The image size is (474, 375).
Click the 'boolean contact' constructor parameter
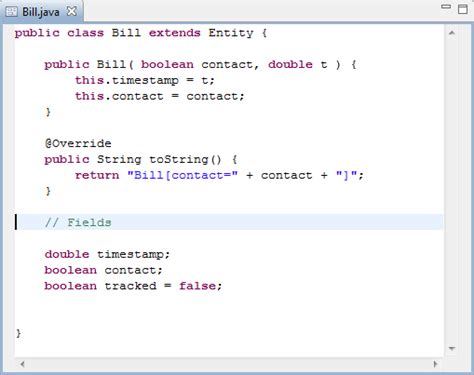point(197,65)
